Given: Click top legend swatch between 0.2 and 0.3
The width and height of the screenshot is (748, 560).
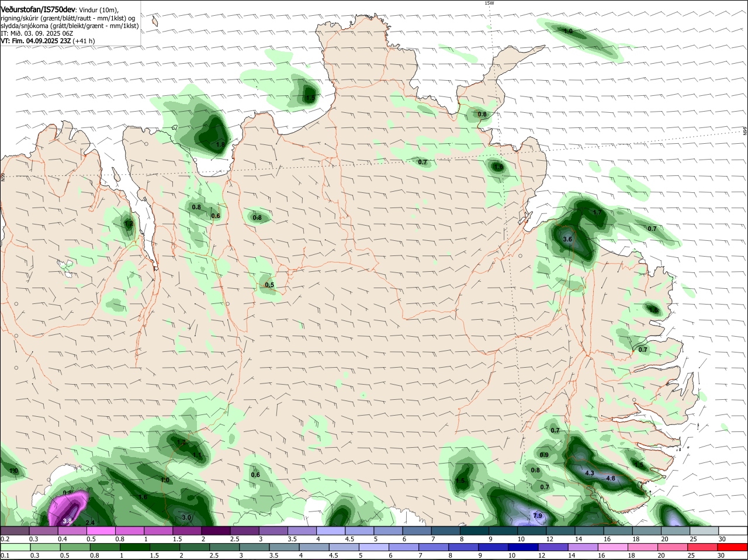Looking at the screenshot, I should (x=15, y=530).
